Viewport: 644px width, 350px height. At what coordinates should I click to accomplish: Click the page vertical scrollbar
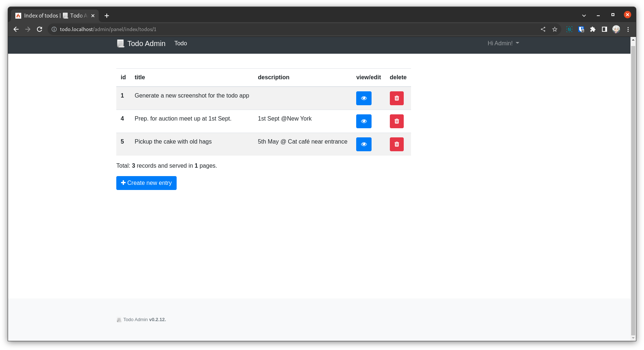click(x=633, y=189)
